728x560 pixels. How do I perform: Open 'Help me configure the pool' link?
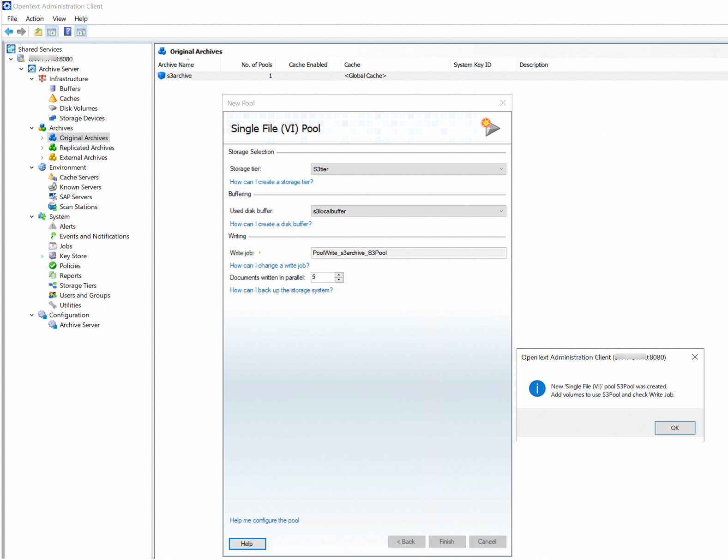[265, 520]
